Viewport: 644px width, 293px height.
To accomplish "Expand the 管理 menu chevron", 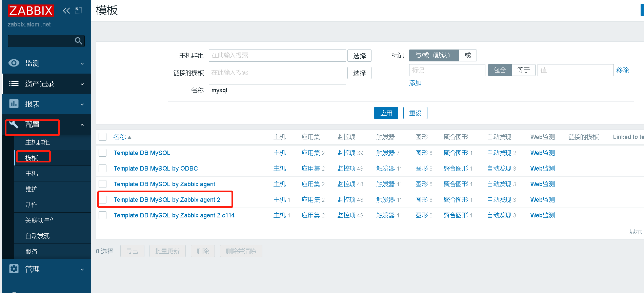I will click(x=82, y=270).
